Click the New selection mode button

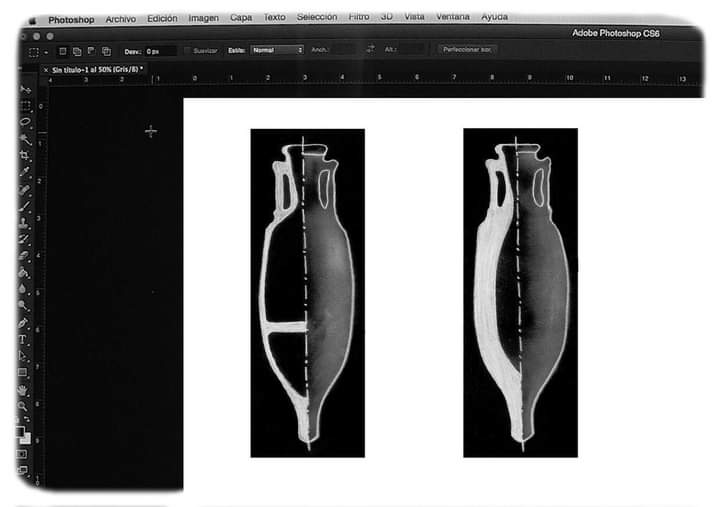[62, 49]
